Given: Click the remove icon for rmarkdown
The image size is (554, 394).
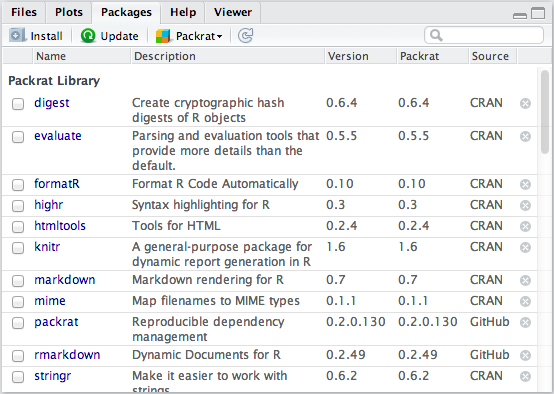Looking at the screenshot, I should coord(525,355).
